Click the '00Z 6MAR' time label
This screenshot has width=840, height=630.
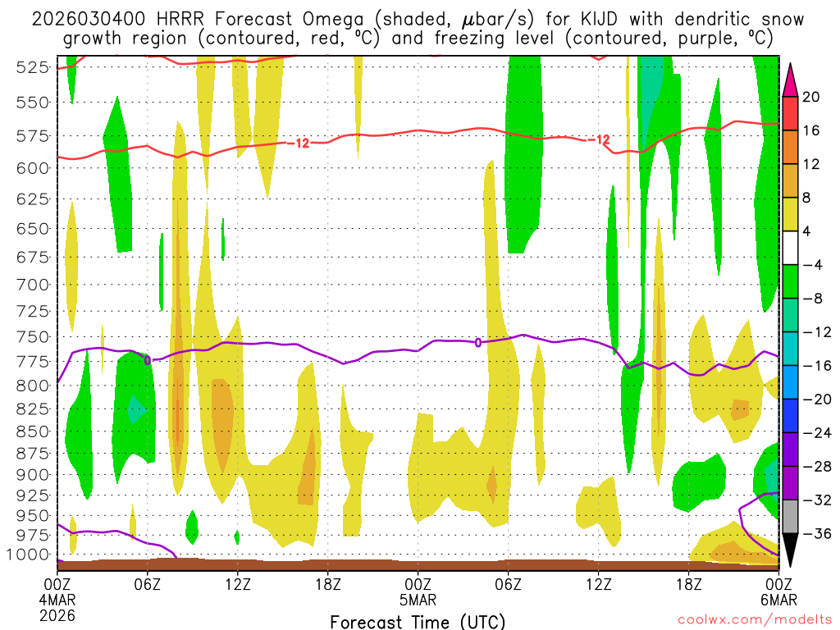778,591
